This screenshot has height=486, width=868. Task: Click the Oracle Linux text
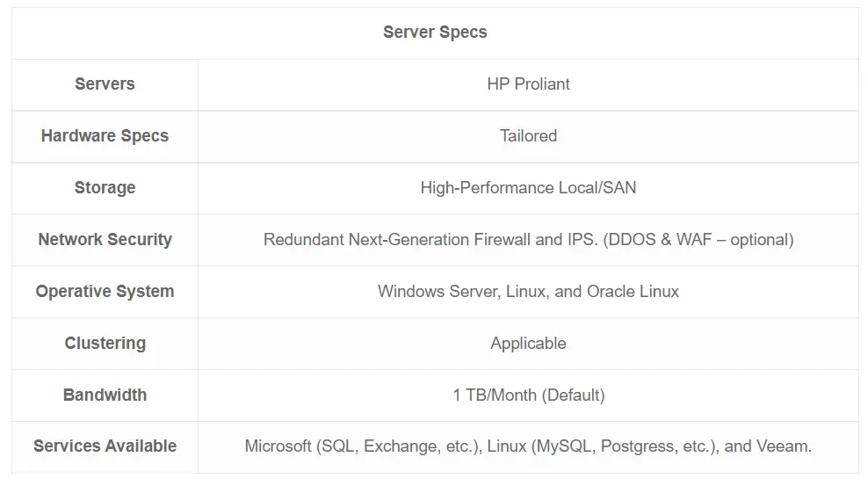click(x=633, y=291)
